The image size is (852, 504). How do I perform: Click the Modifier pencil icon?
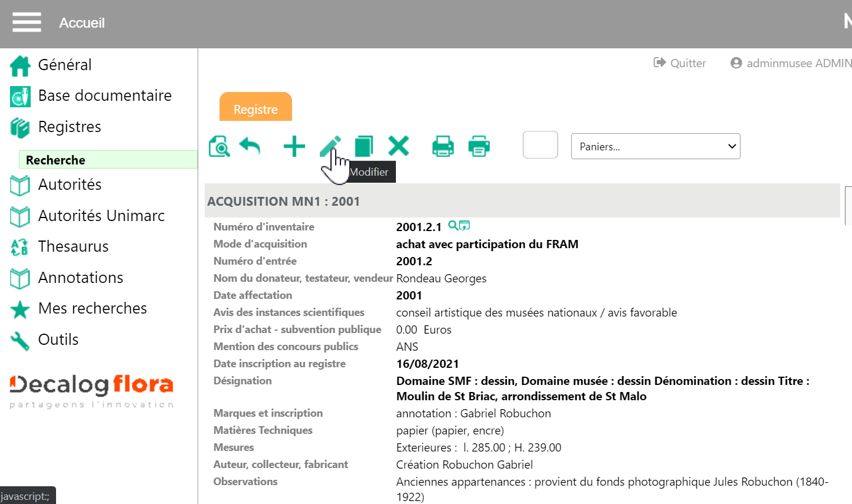point(330,146)
